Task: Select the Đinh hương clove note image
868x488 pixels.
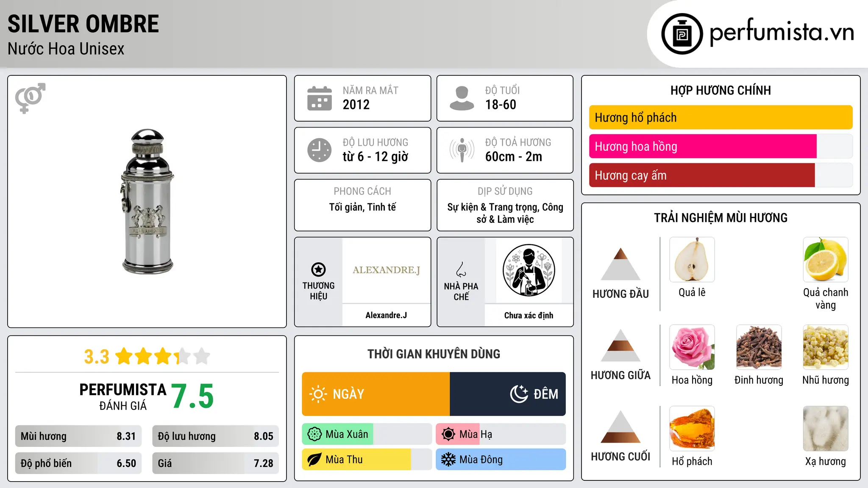Action: (759, 347)
